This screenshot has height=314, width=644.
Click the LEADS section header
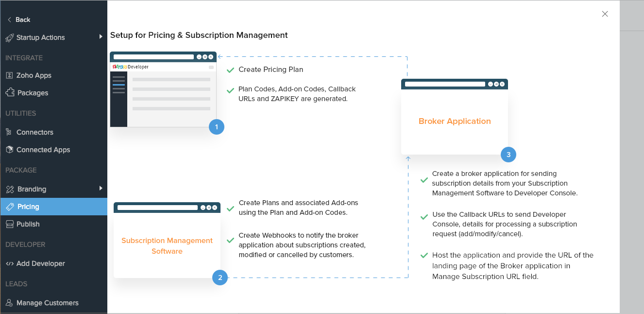pos(17,284)
